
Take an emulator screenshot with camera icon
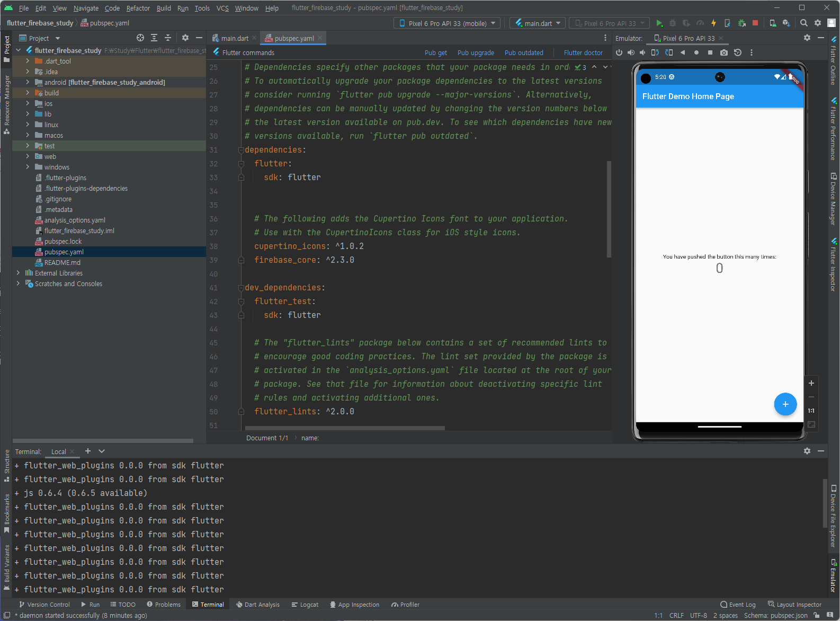click(x=724, y=52)
